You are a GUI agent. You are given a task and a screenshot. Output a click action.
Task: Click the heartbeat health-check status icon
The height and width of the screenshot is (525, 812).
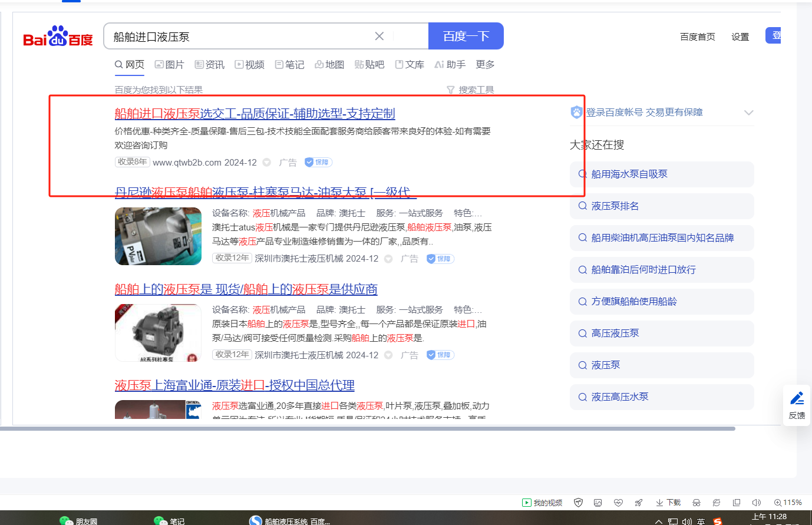[x=618, y=503]
